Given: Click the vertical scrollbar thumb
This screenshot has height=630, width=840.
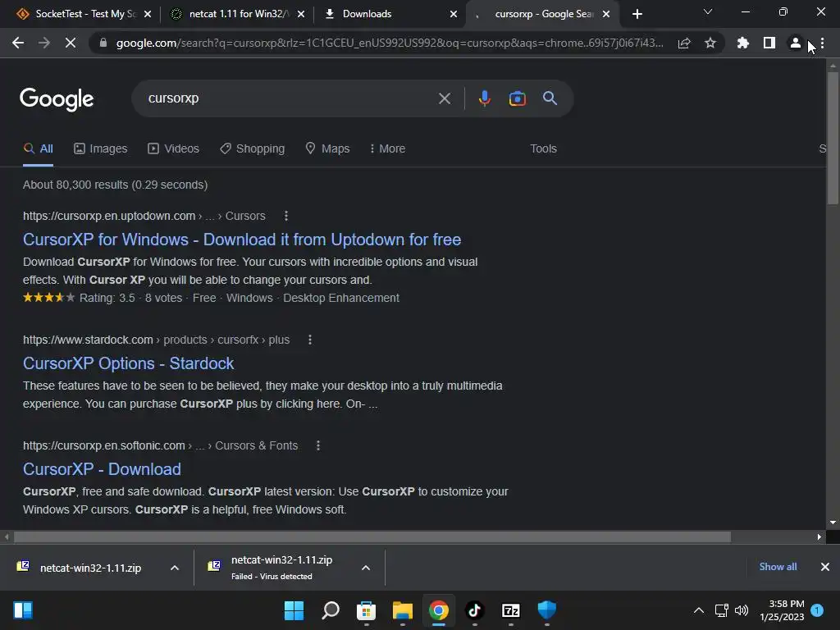Looking at the screenshot, I should pyautogui.click(x=833, y=138).
